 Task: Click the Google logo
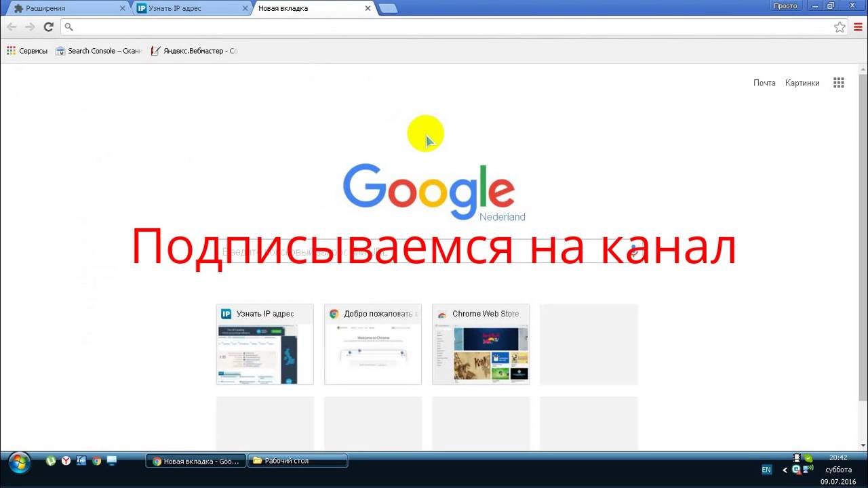tap(429, 191)
